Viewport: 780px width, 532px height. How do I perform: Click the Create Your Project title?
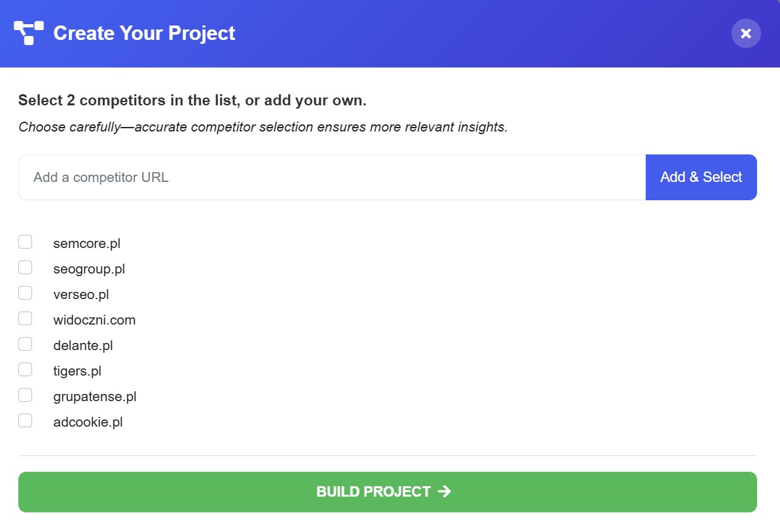[144, 33]
